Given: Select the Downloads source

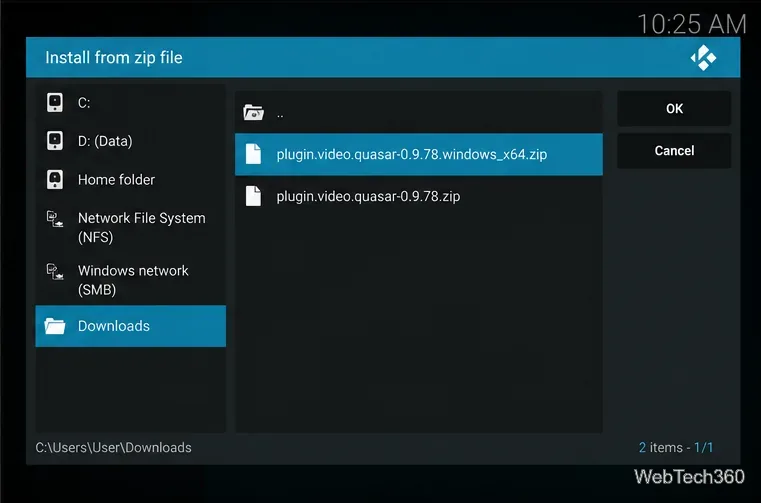Looking at the screenshot, I should pyautogui.click(x=131, y=326).
